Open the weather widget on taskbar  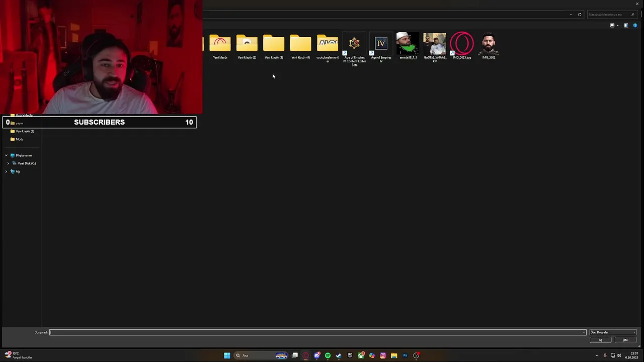pos(18,355)
